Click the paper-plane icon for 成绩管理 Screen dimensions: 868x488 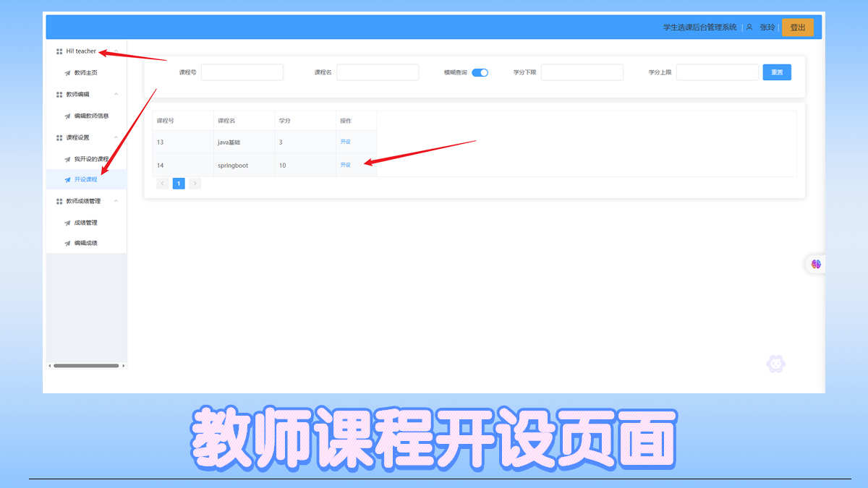point(67,223)
